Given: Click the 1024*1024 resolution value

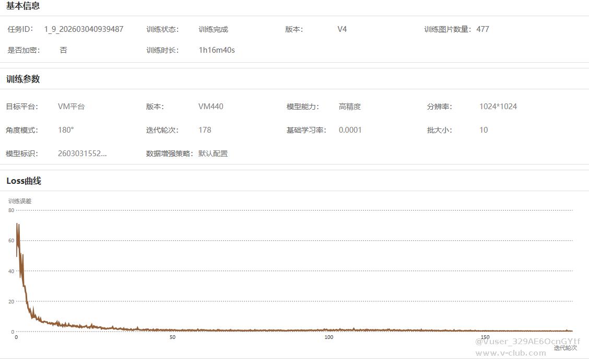Looking at the screenshot, I should click(x=498, y=107).
